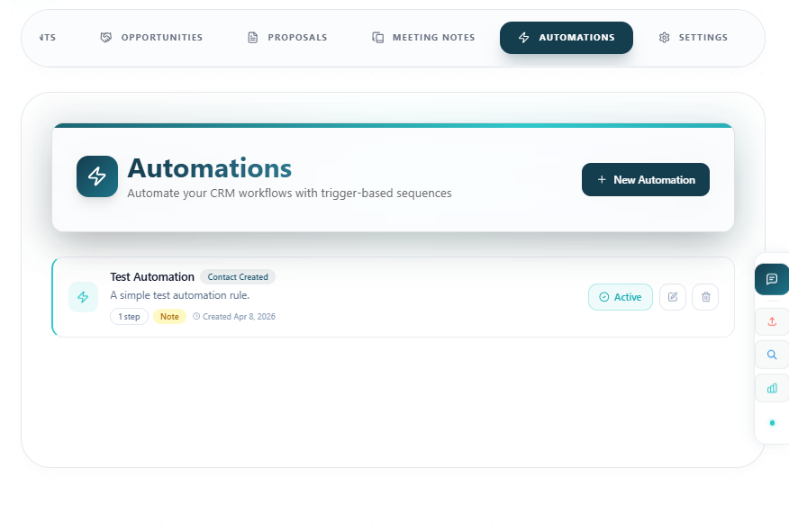This screenshot has width=789, height=532.
Task: Click the upload icon in the right sidebar
Action: pyautogui.click(x=771, y=321)
